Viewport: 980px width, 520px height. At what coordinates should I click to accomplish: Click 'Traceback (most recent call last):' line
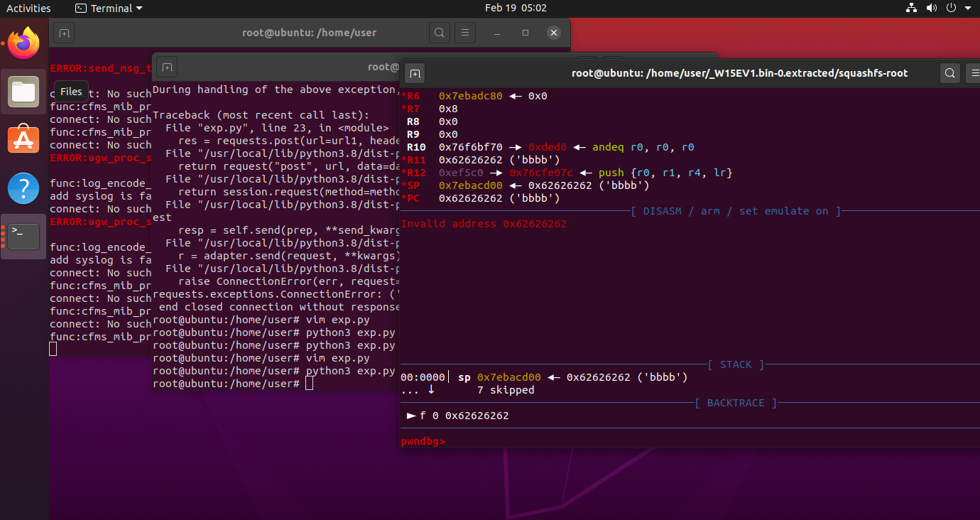(261, 115)
